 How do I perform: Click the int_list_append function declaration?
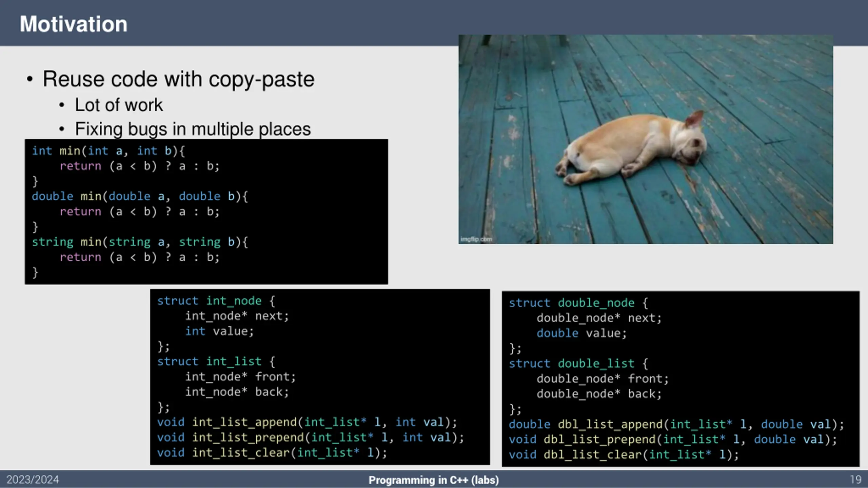(x=307, y=422)
